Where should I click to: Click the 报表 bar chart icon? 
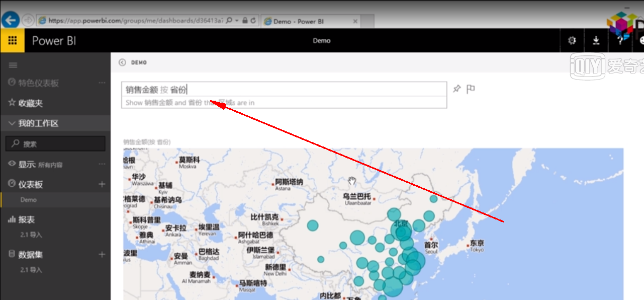click(x=12, y=219)
